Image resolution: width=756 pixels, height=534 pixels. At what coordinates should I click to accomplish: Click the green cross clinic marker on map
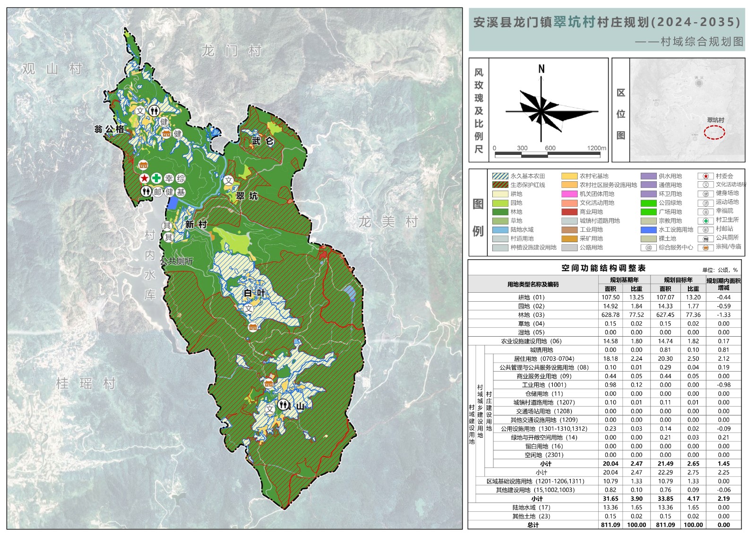156,178
